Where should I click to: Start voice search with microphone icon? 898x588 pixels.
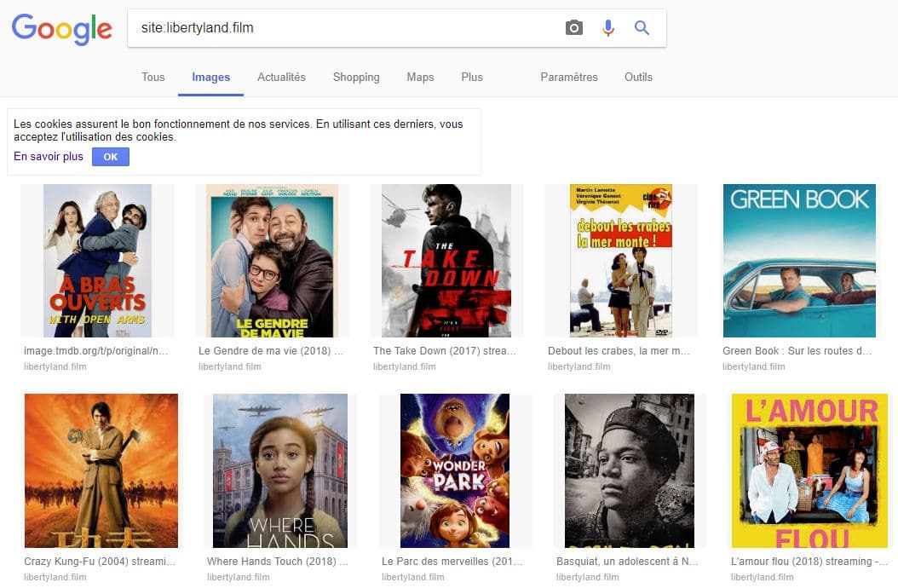pos(608,27)
